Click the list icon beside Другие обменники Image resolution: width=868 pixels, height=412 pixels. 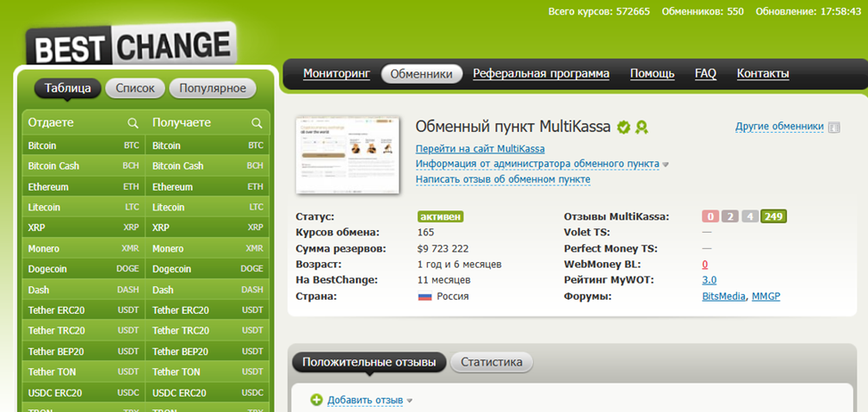click(834, 128)
